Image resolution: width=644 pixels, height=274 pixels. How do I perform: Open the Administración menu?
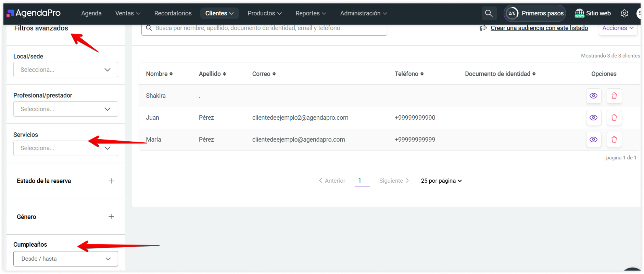tap(364, 13)
